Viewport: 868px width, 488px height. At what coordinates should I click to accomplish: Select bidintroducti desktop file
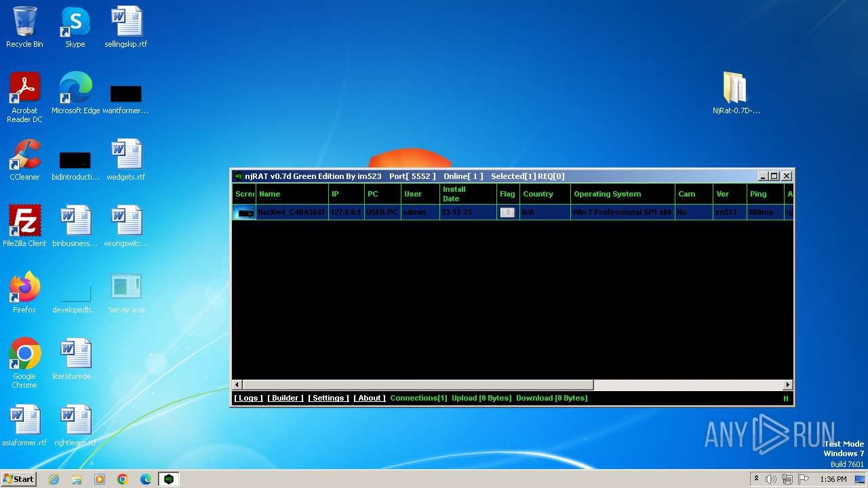click(75, 165)
